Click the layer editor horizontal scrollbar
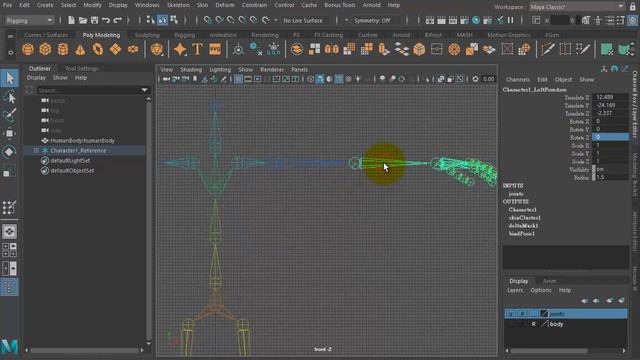This screenshot has width=640, height=360. click(x=549, y=351)
